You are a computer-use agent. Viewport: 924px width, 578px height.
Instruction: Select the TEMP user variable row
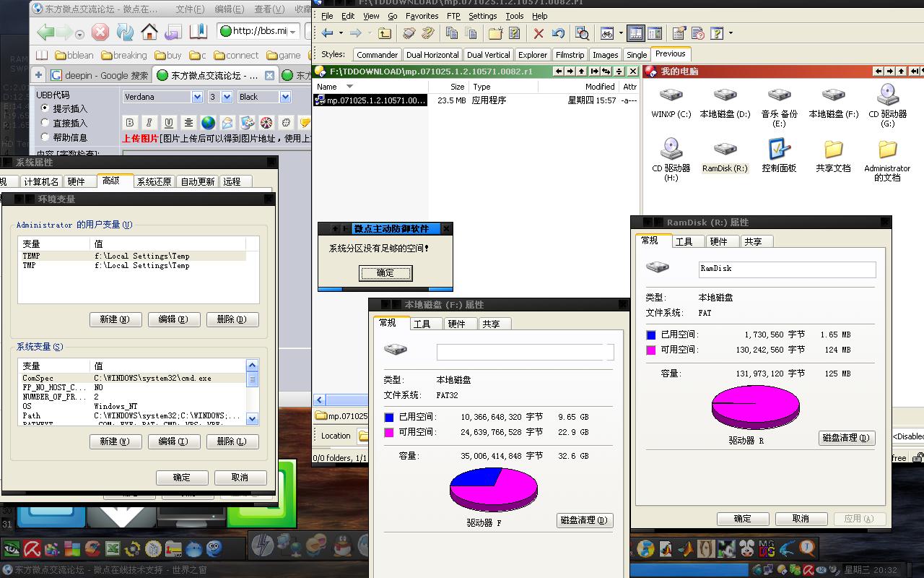pyautogui.click(x=133, y=256)
